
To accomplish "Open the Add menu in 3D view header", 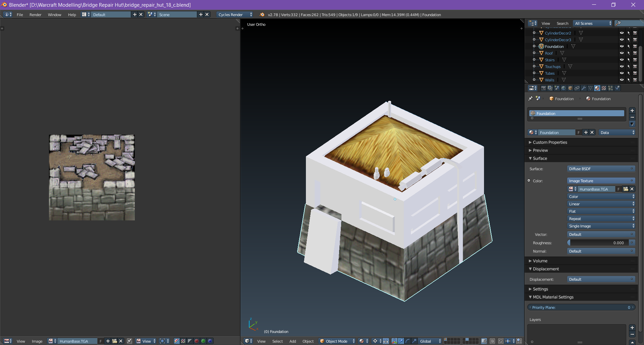I will click(x=292, y=341).
